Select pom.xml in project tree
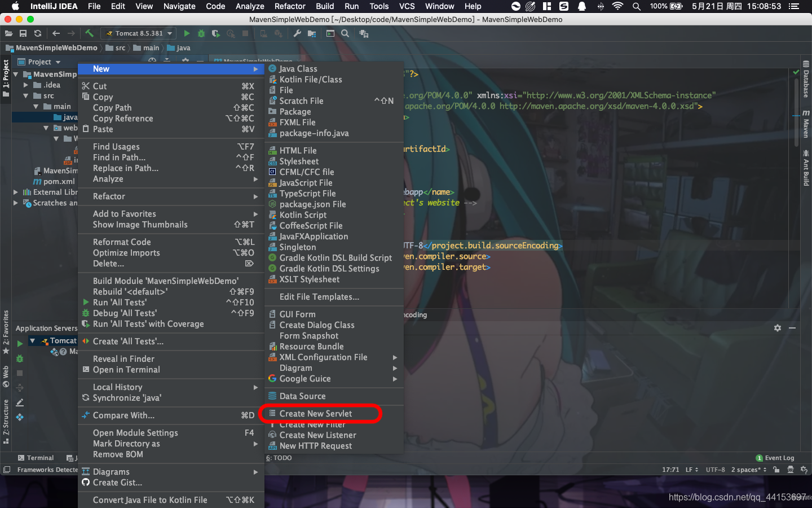Viewport: 812px width, 508px height. pyautogui.click(x=55, y=182)
